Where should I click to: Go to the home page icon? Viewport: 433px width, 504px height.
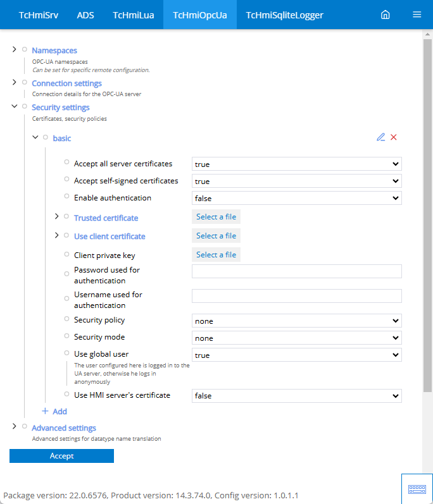385,15
